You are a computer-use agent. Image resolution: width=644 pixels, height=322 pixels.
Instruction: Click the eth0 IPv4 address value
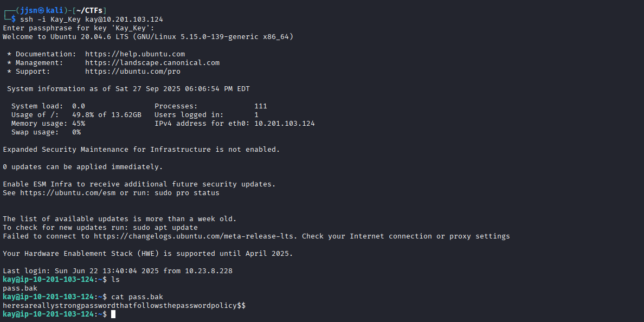point(285,124)
